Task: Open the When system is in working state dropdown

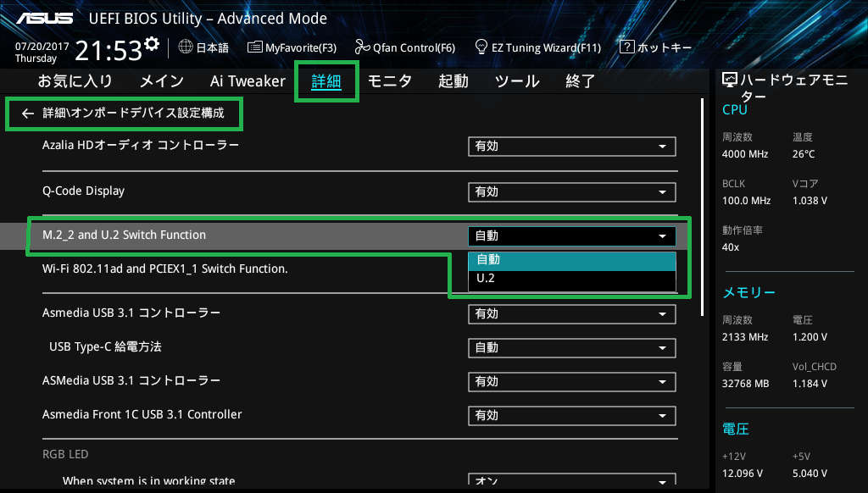Action: [572, 479]
